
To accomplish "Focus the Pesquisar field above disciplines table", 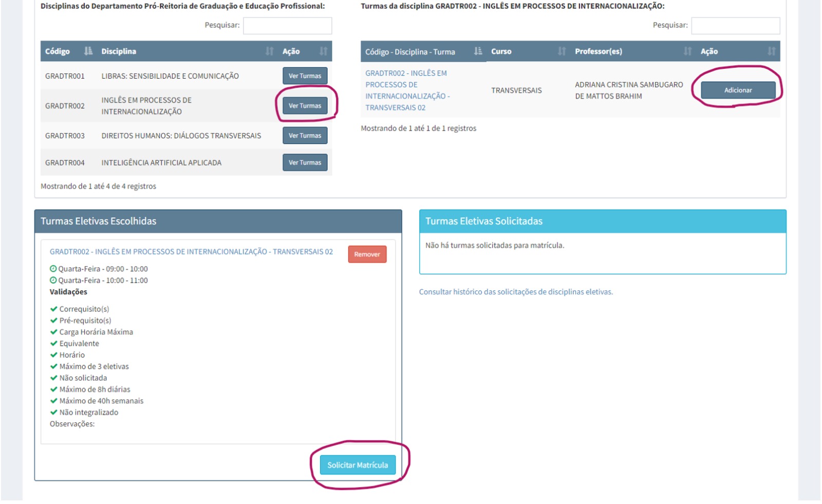I will point(287,25).
